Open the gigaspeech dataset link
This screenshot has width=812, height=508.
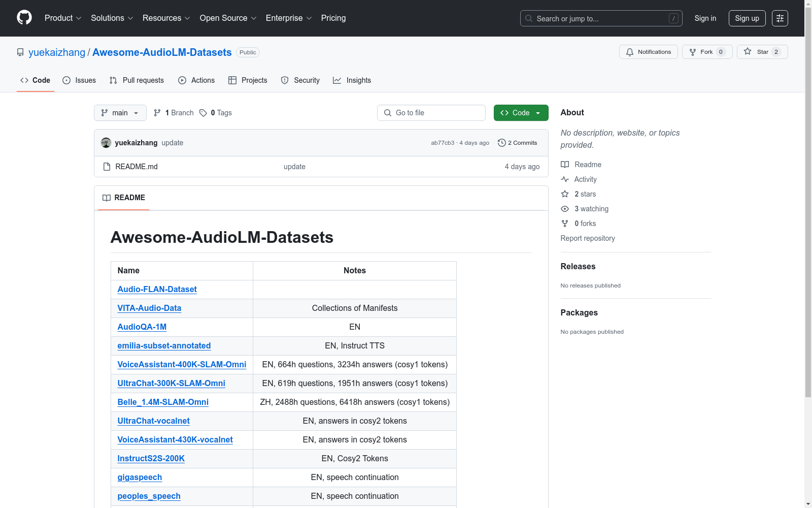click(x=140, y=477)
